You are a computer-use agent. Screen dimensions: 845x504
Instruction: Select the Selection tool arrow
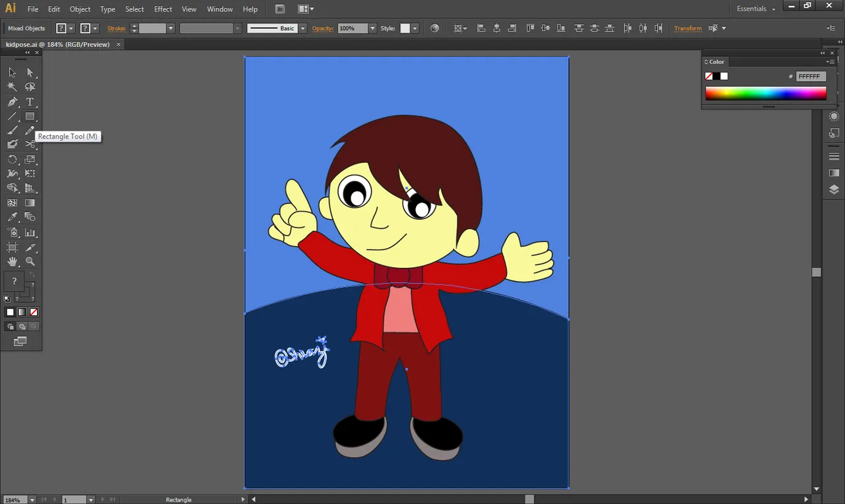pyautogui.click(x=12, y=72)
